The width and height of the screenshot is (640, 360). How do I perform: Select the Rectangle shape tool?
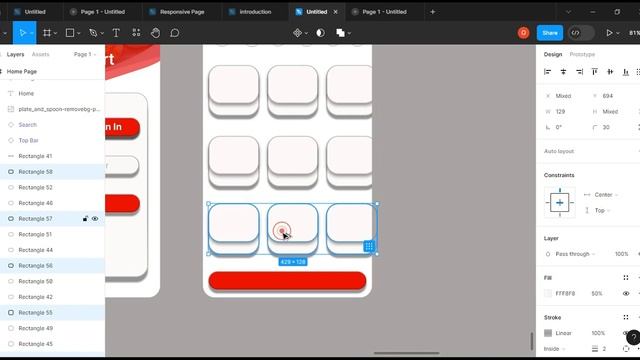pos(70,33)
